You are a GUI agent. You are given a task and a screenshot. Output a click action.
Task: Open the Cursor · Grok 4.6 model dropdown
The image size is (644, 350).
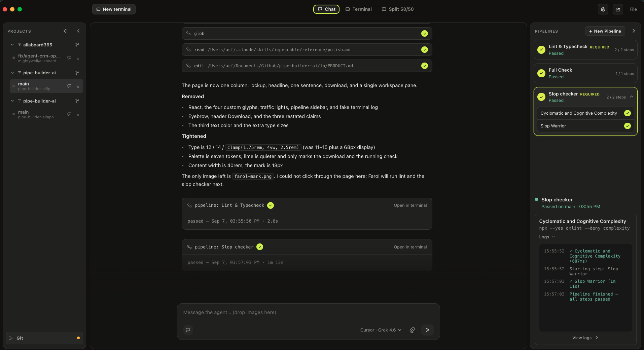coord(381,330)
